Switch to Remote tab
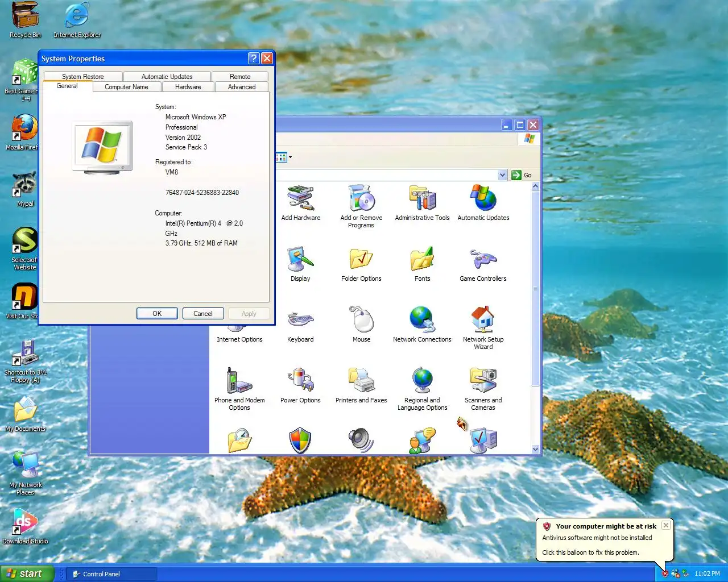Screen dimensions: 728x582 click(x=240, y=76)
